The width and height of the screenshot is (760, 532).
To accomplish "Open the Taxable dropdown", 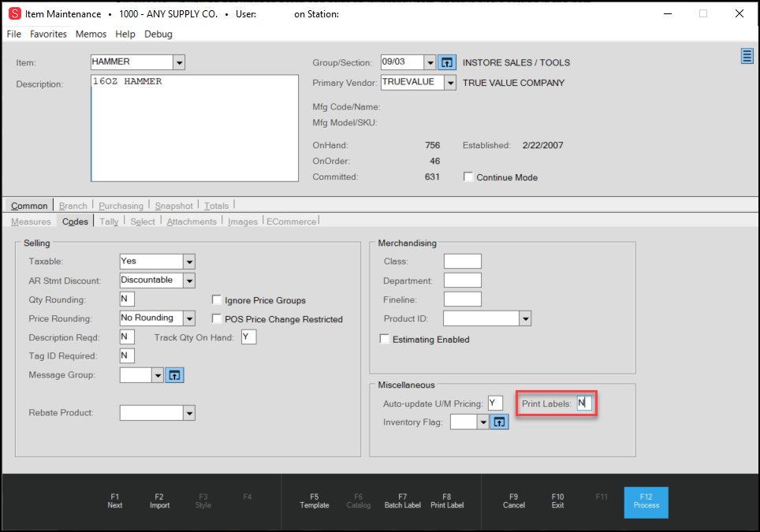I will click(x=189, y=262).
